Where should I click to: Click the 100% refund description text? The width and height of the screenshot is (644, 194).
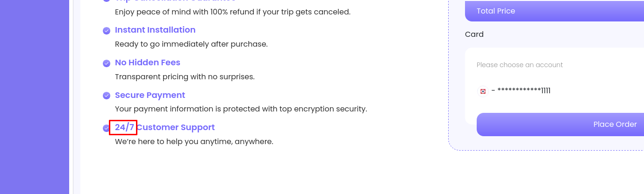click(233, 12)
